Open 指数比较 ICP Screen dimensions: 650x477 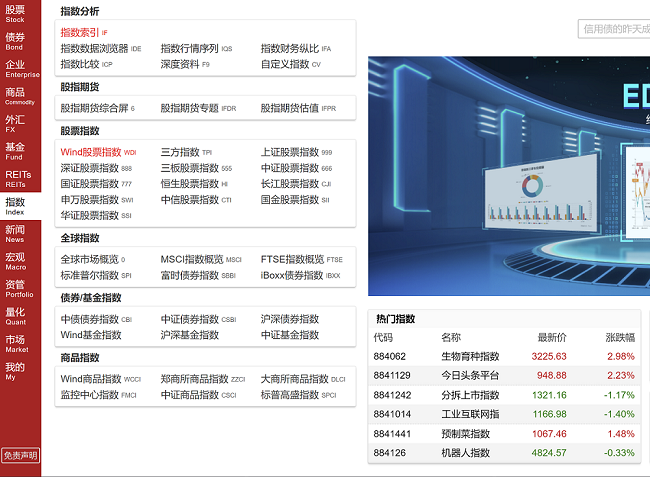click(x=86, y=64)
